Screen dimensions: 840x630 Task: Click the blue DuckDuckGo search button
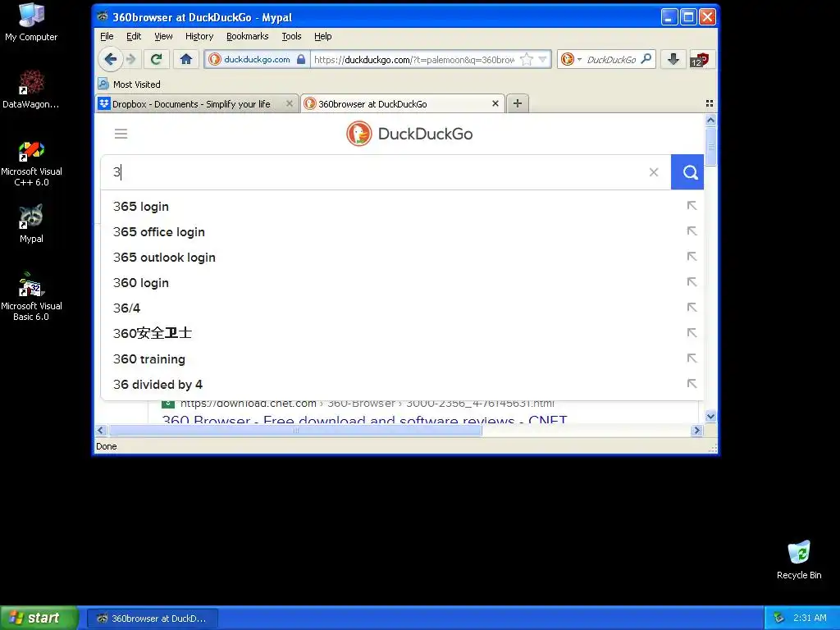[x=687, y=172]
